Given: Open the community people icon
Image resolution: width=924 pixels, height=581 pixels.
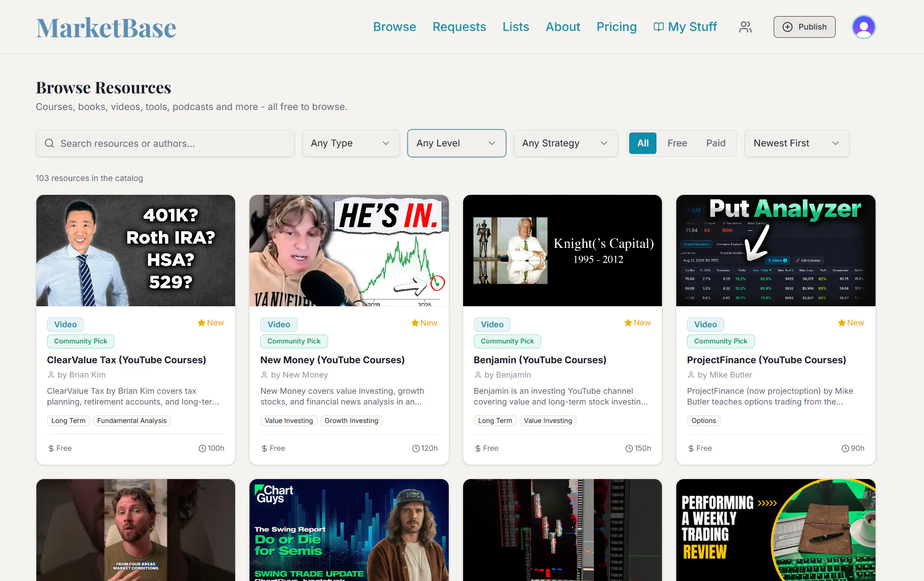Looking at the screenshot, I should [x=745, y=27].
